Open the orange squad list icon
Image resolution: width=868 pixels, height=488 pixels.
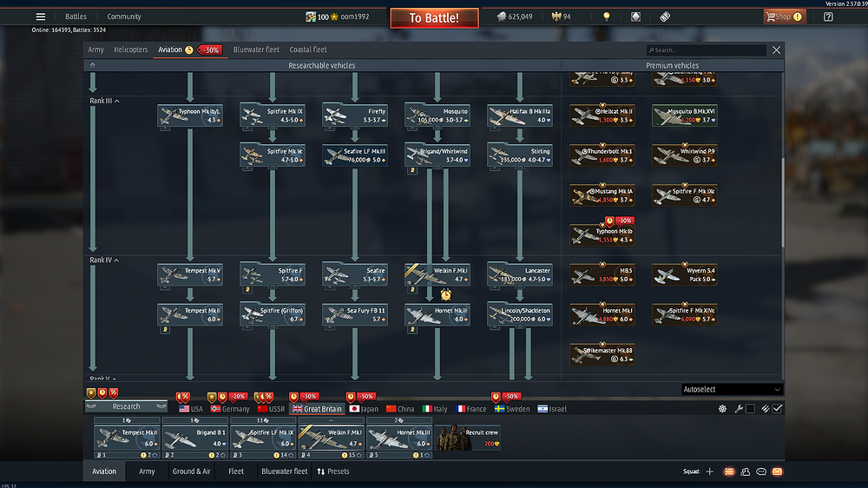729,472
